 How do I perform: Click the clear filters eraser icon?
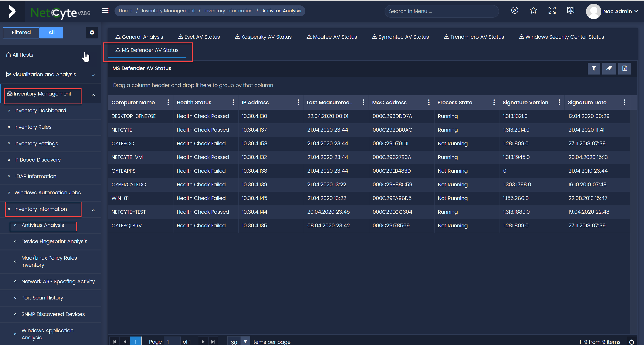[x=609, y=68]
